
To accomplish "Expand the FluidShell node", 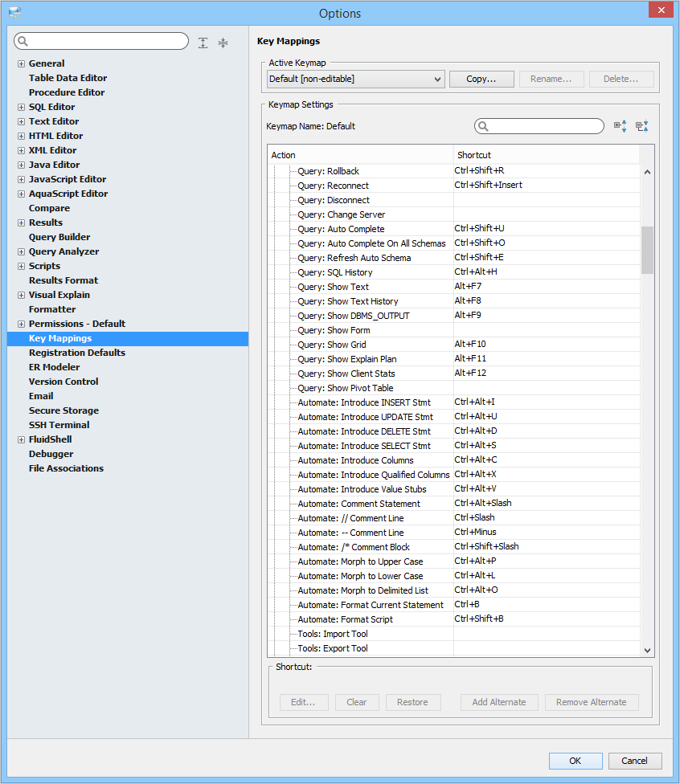I will (x=21, y=440).
